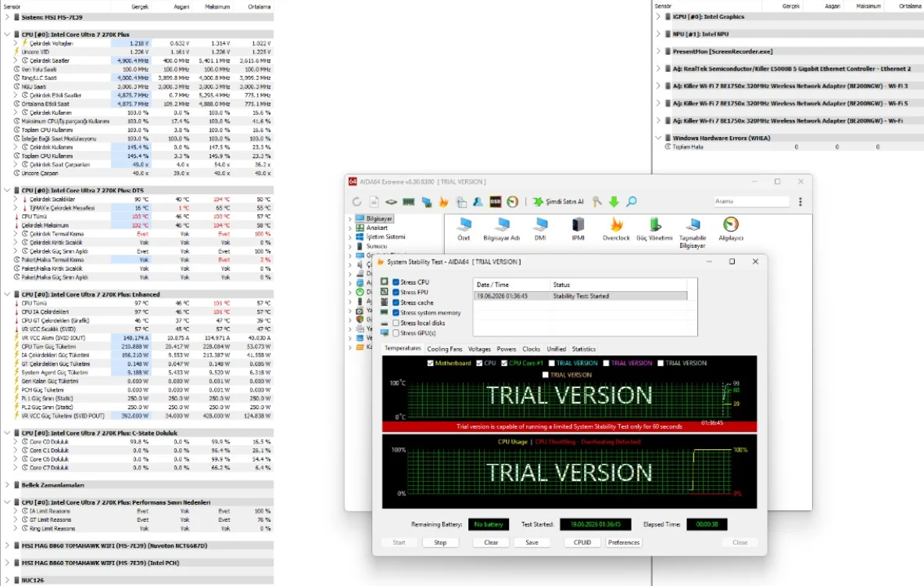Uncheck the Stress system memory checkbox
924x586 pixels.
396,312
